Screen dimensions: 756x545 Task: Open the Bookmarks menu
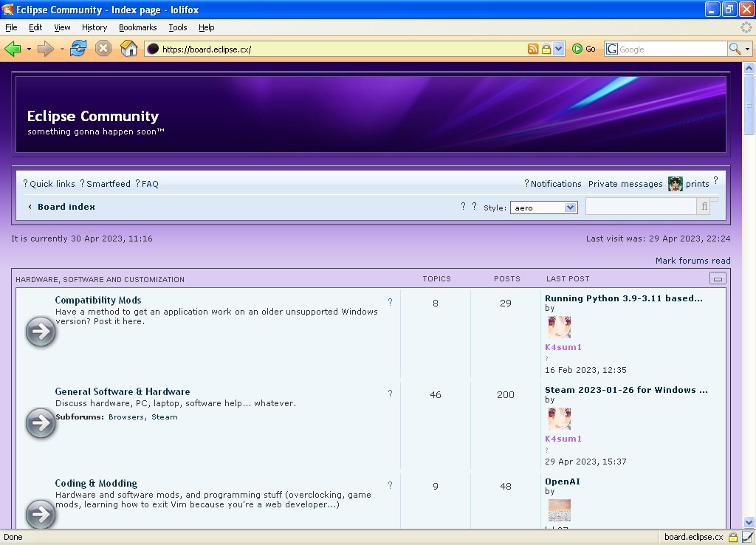[x=137, y=27]
